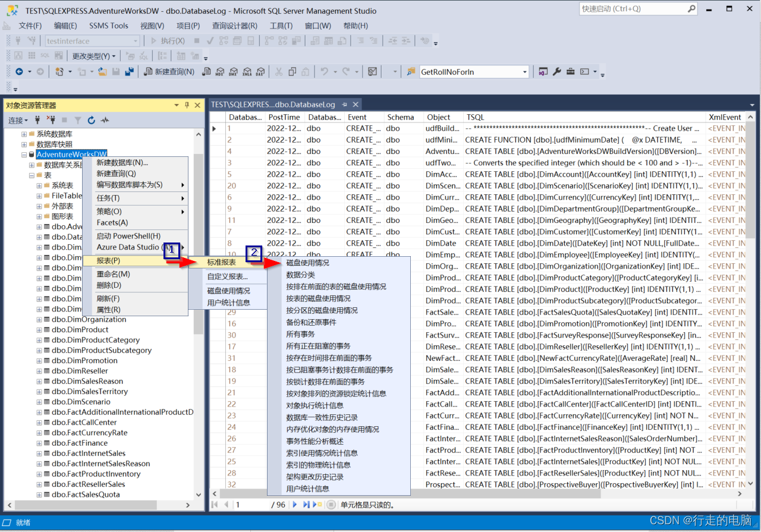Click the Database Engine Query icon
761x532 pixels.
click(x=207, y=72)
